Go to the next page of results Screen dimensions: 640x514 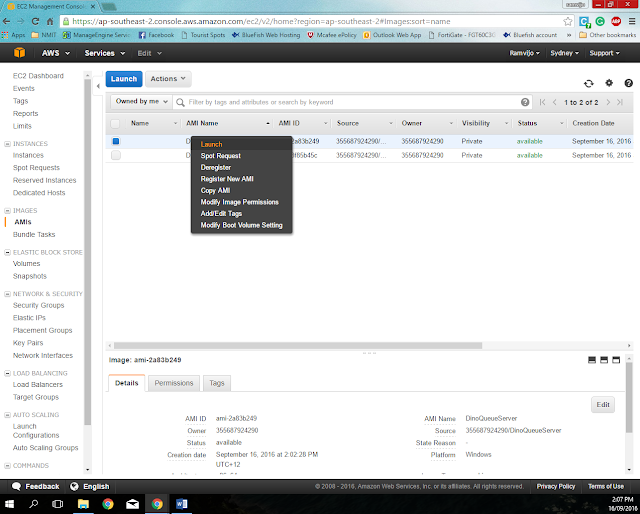(x=608, y=102)
